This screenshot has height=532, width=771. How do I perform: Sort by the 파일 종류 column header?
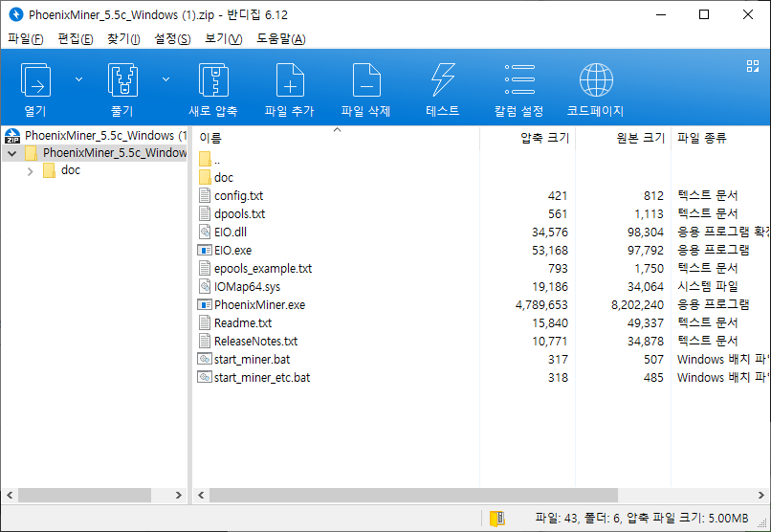click(x=702, y=138)
